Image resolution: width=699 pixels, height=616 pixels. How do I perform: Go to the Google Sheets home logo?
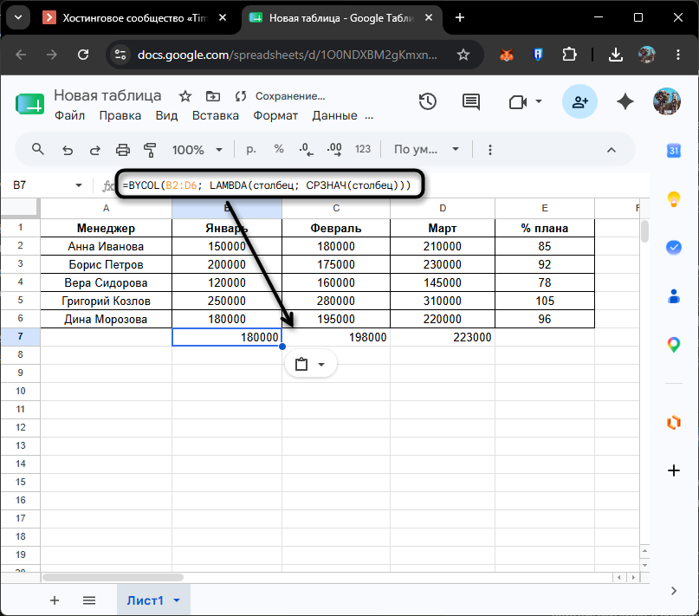pyautogui.click(x=29, y=104)
